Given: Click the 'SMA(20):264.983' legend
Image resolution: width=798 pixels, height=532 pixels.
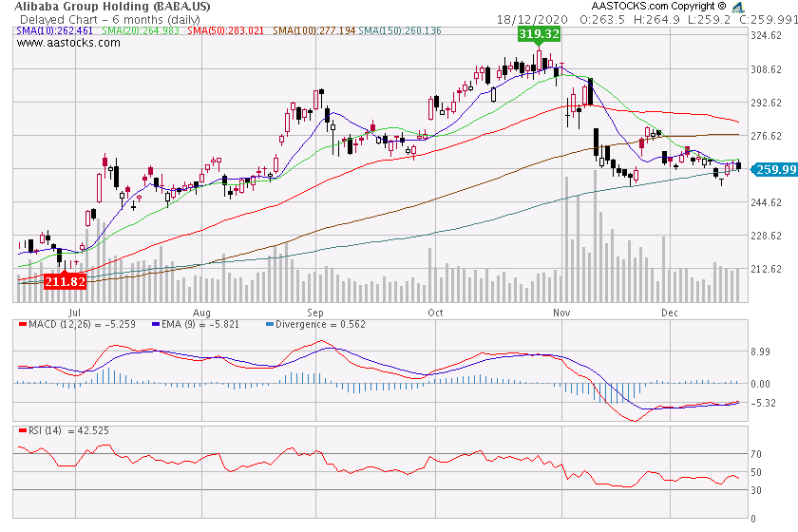Looking at the screenshot, I should 141,30.
